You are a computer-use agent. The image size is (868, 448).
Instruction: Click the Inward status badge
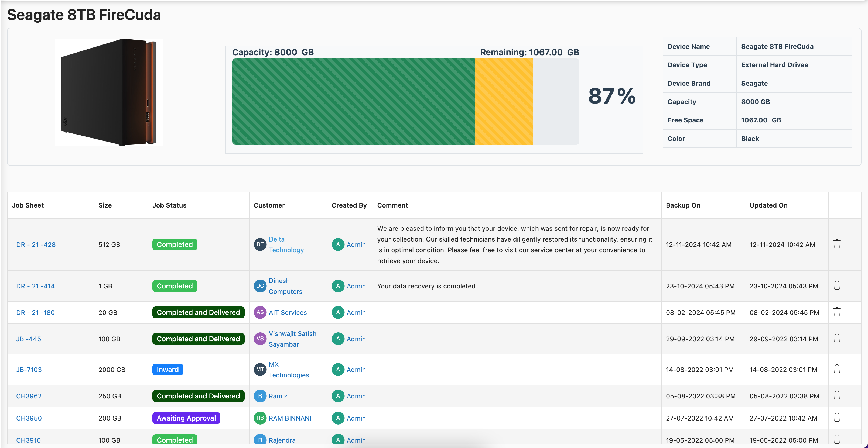(168, 370)
